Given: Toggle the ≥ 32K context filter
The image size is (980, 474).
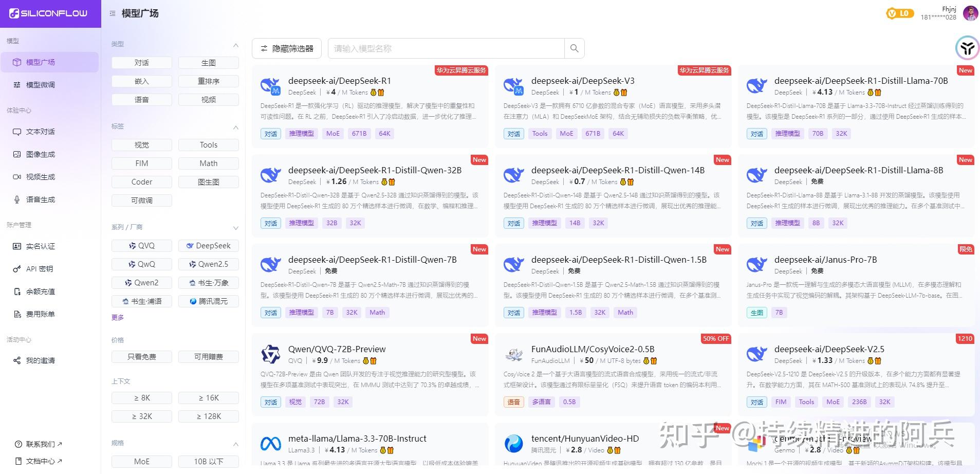Looking at the screenshot, I should pyautogui.click(x=142, y=416).
